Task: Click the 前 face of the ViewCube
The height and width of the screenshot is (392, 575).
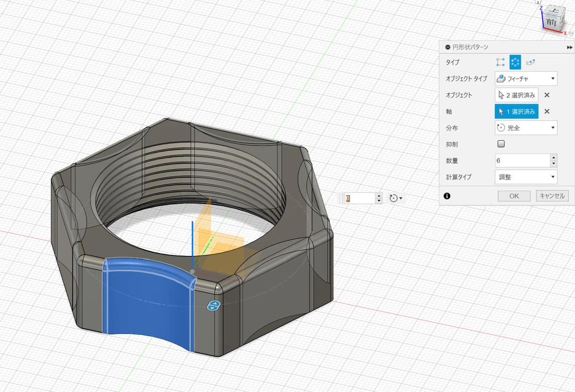Action: pos(551,22)
